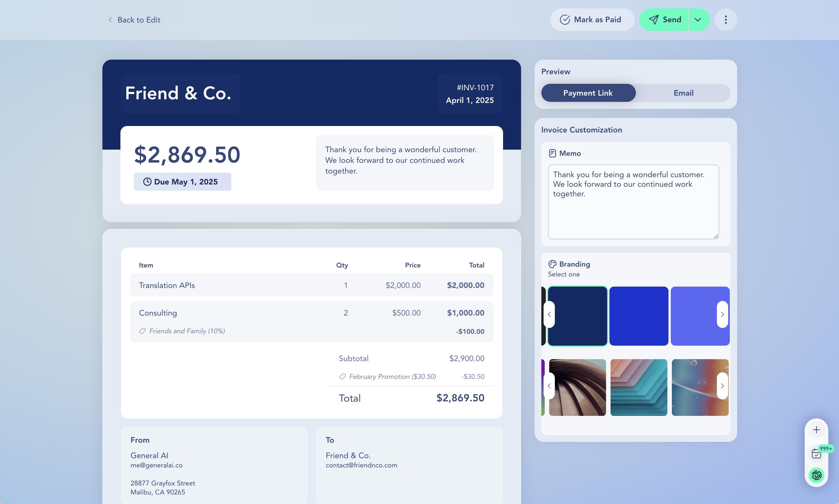Open the three-dot more options icon
839x504 pixels.
point(726,19)
